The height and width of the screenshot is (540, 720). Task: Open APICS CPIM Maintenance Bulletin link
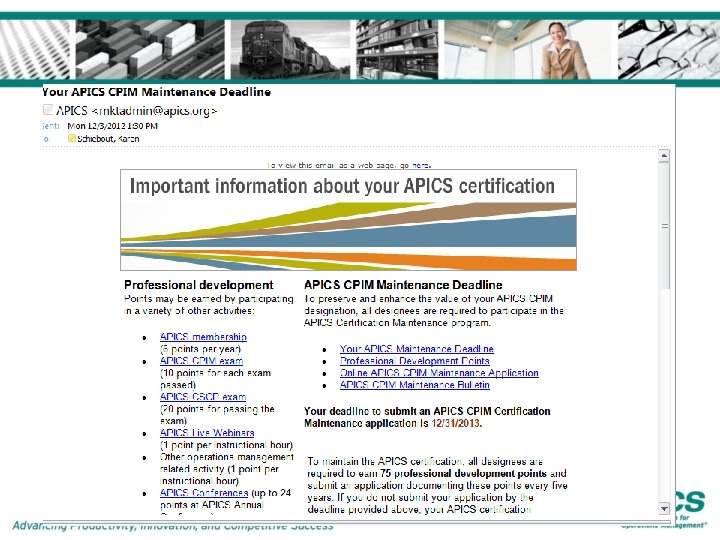point(415,384)
